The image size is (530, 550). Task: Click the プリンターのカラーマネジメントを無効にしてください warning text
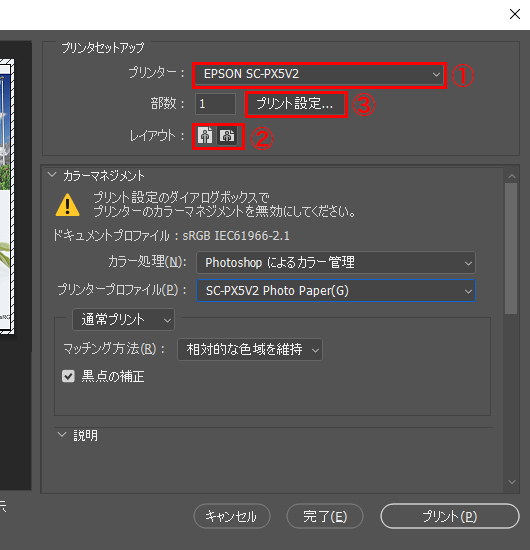click(x=224, y=212)
